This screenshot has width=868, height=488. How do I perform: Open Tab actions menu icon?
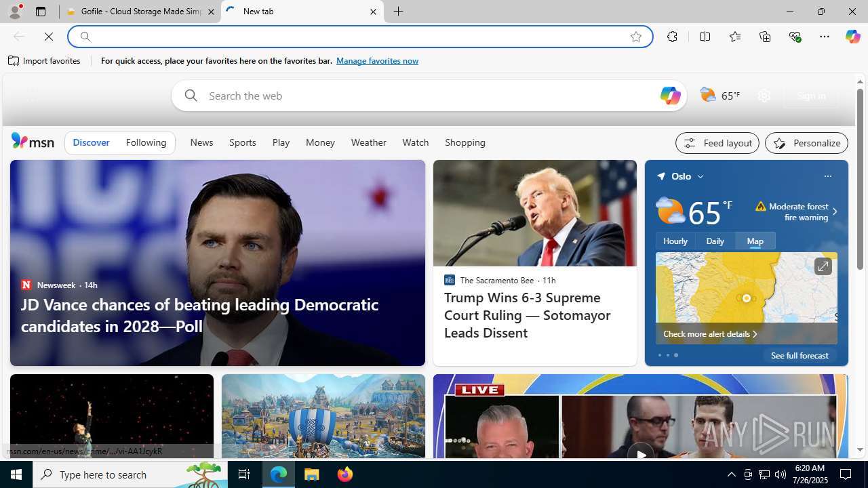click(41, 12)
